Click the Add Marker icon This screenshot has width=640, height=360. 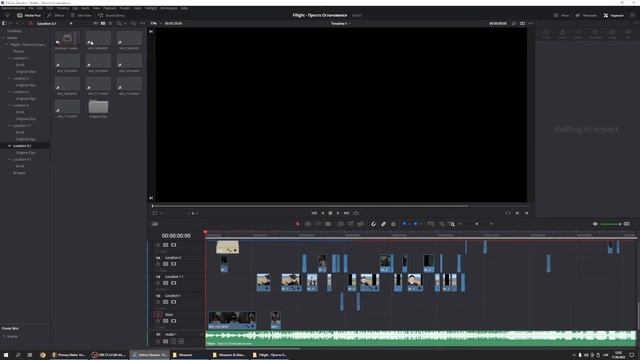pyautogui.click(x=415, y=224)
